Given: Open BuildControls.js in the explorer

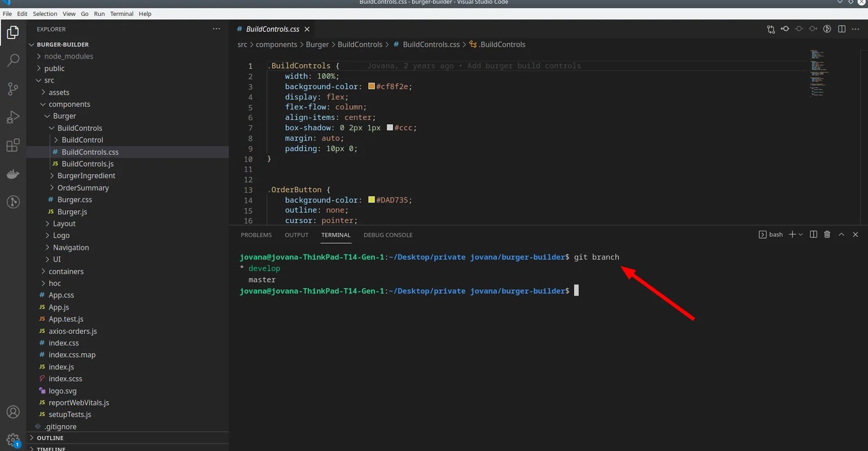Looking at the screenshot, I should coord(127,164).
